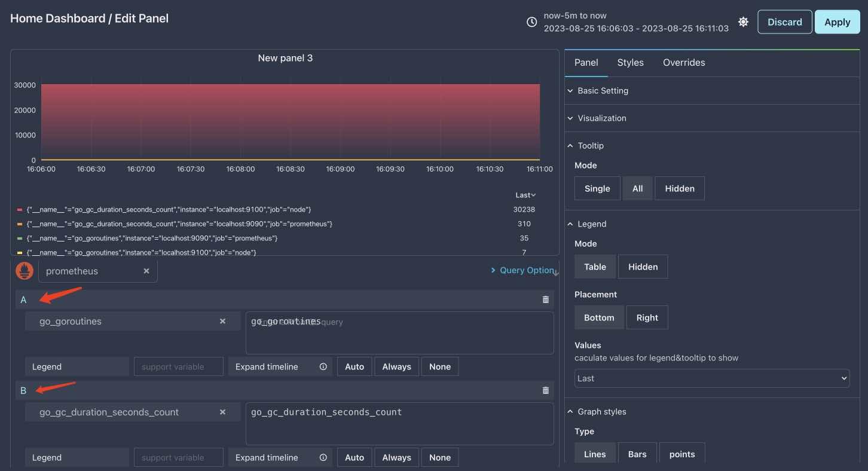Image resolution: width=868 pixels, height=471 pixels.
Task: Set Legend mode to Hidden
Action: [643, 267]
